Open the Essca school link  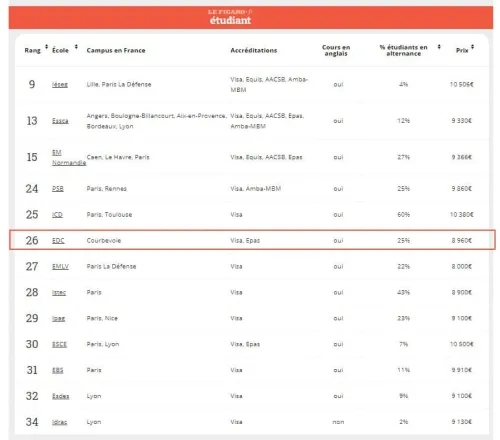point(60,121)
